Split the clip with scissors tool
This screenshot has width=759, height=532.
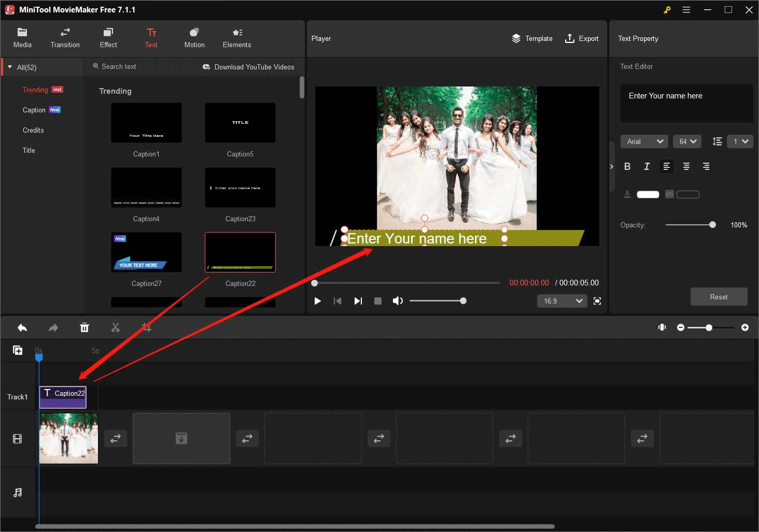[115, 327]
